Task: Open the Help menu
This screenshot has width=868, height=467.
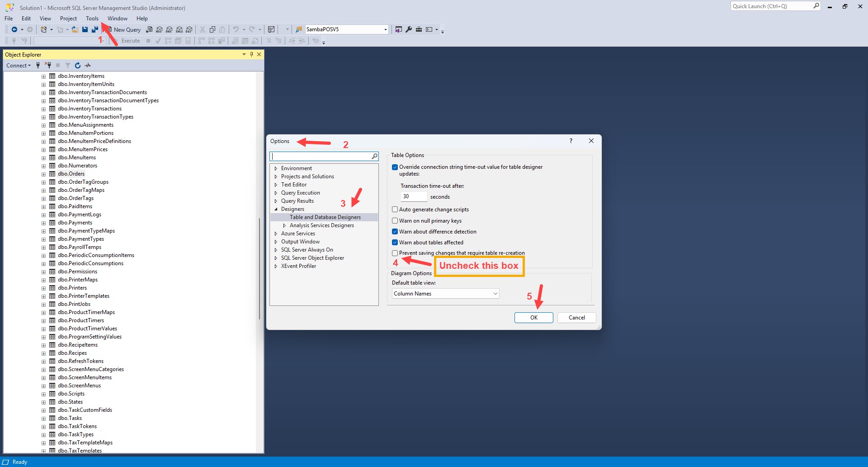Action: pos(142,19)
